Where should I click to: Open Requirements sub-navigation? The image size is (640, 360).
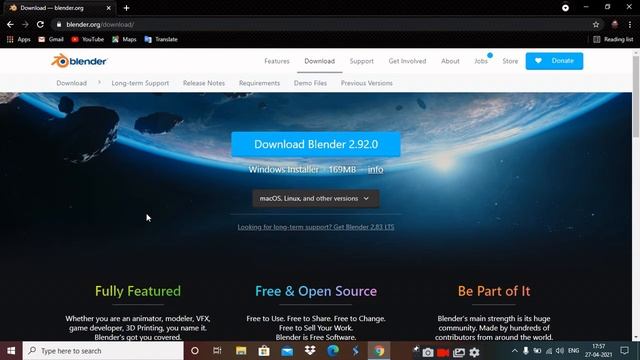260,83
